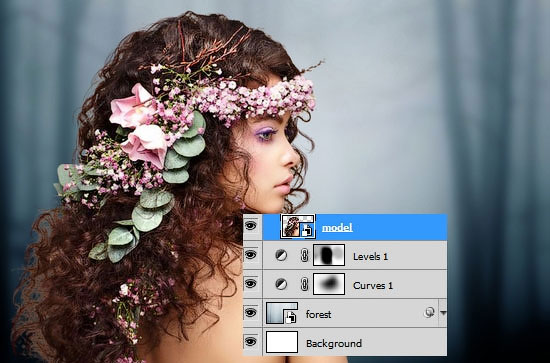Image resolution: width=550 pixels, height=363 pixels.
Task: Expand the forest layer filter arrow
Action: pos(443,312)
